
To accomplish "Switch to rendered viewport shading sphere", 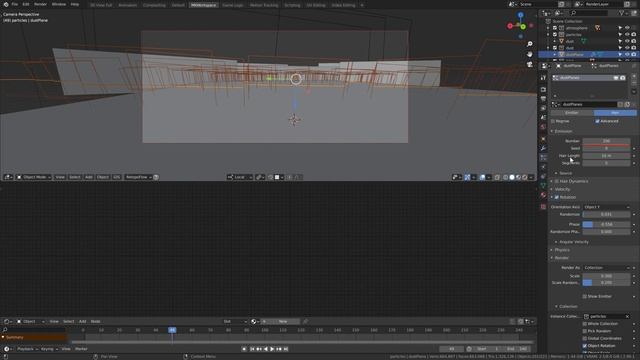I will (x=525, y=177).
